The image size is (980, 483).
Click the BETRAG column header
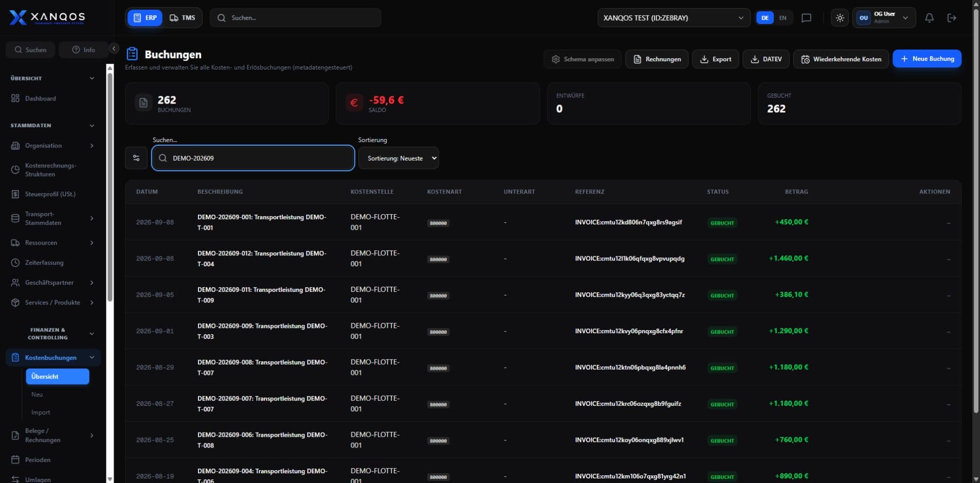[796, 192]
